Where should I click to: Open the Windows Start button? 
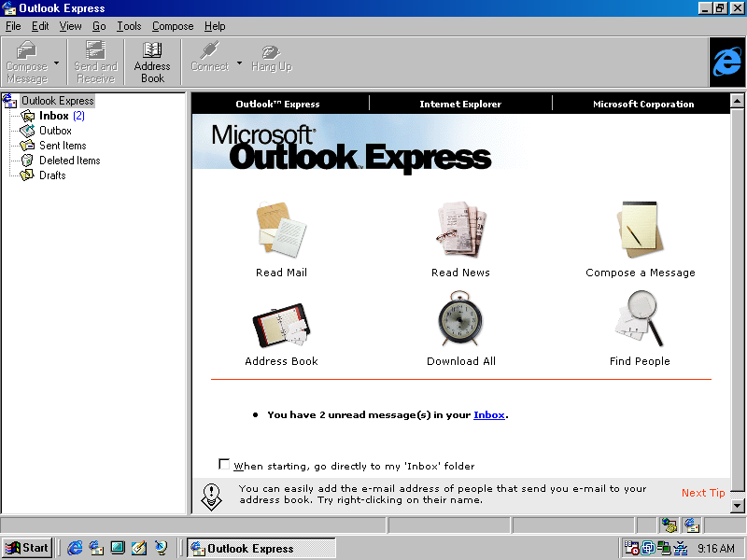[x=27, y=548]
